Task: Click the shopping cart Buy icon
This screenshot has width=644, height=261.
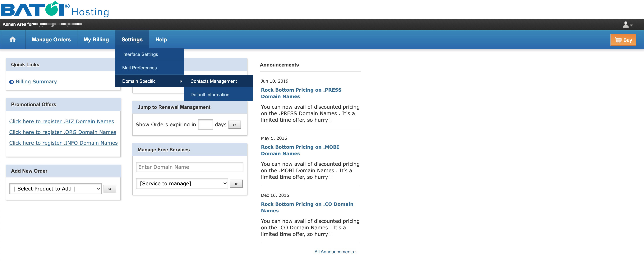Action: (x=623, y=40)
